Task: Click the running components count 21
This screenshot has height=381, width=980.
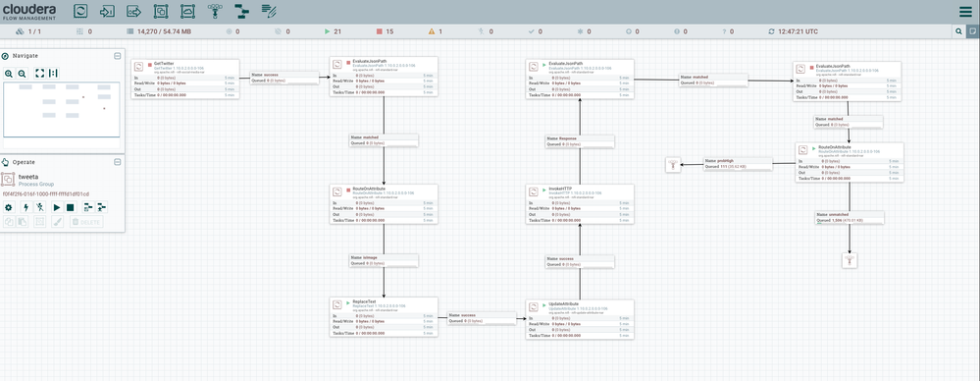Action: pos(333,31)
